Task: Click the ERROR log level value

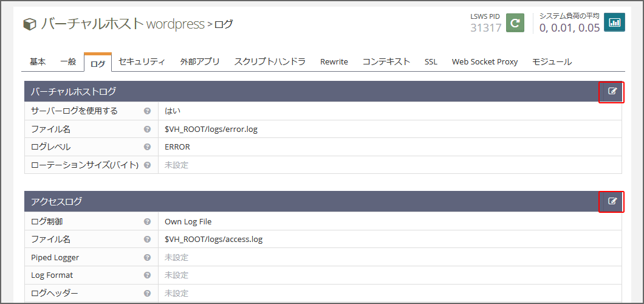Action: (177, 147)
